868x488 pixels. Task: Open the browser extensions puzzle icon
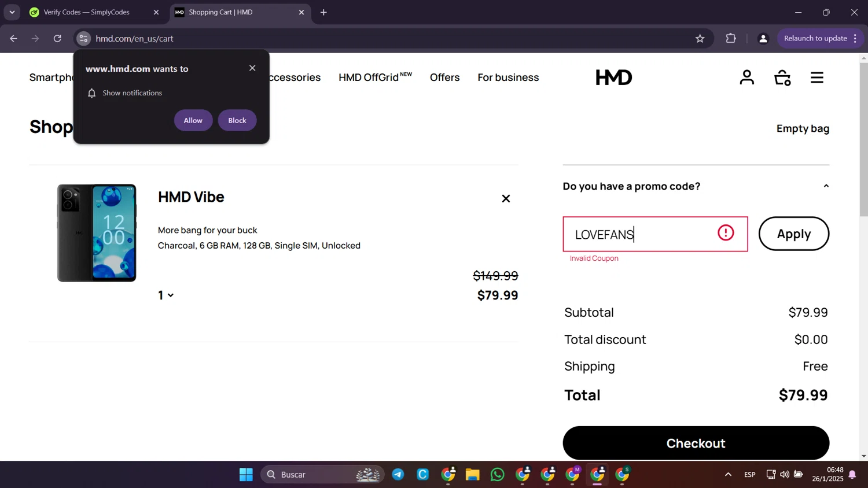[x=731, y=39]
